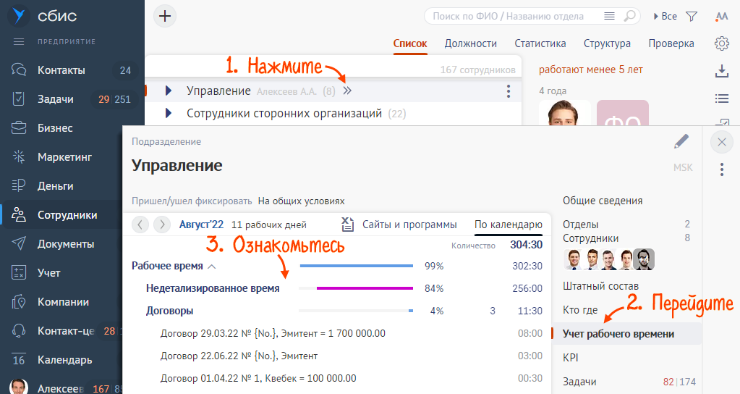Click in the search by ФИО field
Viewport: 740px width, 394px height.
click(514, 17)
